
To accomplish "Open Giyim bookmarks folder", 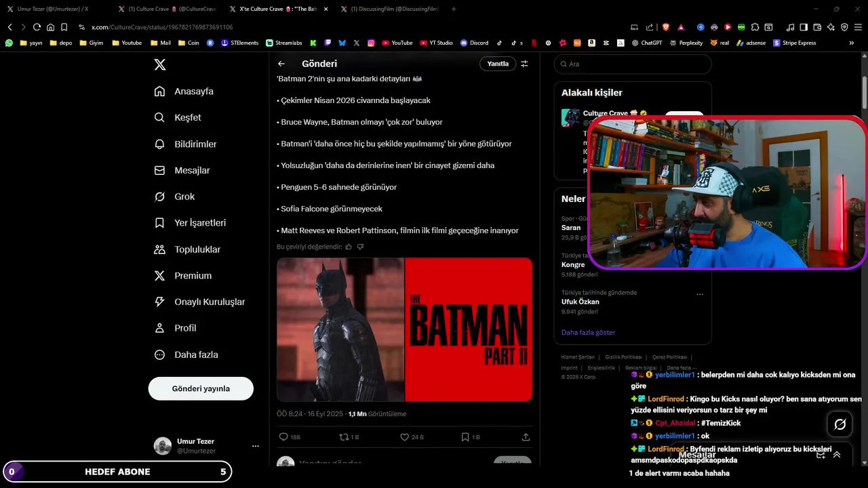I will tap(92, 43).
